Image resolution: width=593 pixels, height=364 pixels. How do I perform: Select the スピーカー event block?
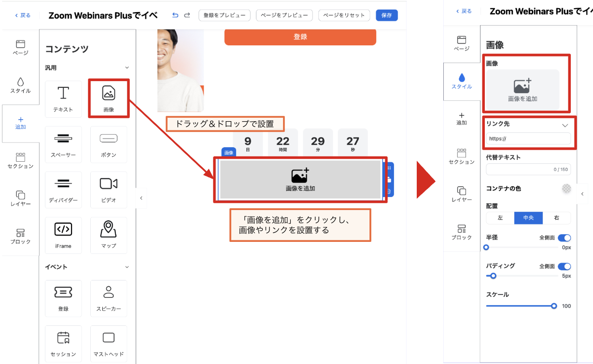[x=109, y=298]
